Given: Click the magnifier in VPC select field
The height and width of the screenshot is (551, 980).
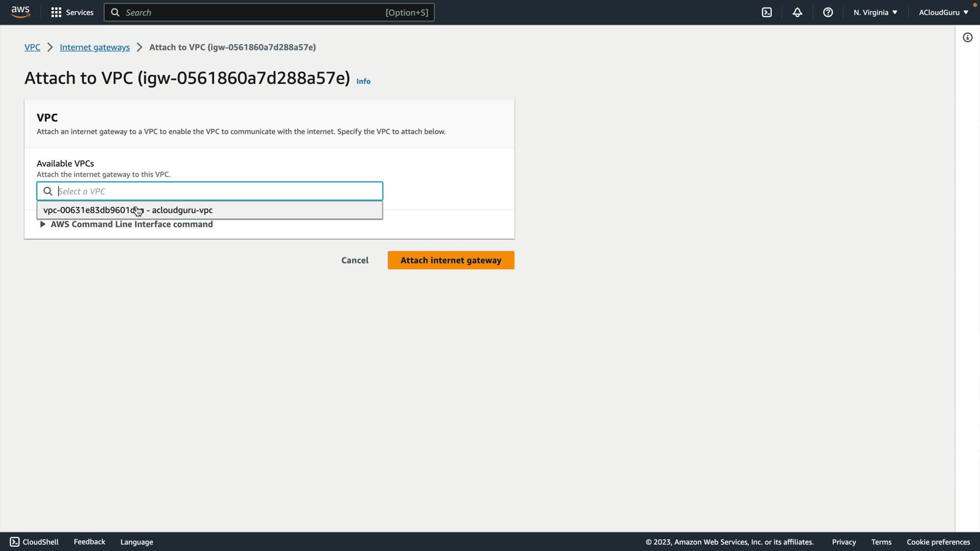Looking at the screenshot, I should (x=48, y=191).
